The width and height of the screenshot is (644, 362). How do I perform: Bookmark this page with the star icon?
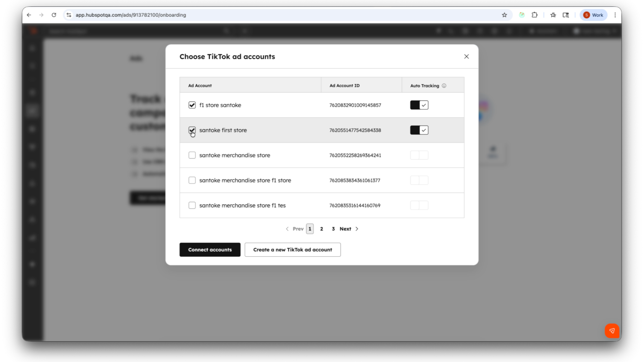click(504, 15)
